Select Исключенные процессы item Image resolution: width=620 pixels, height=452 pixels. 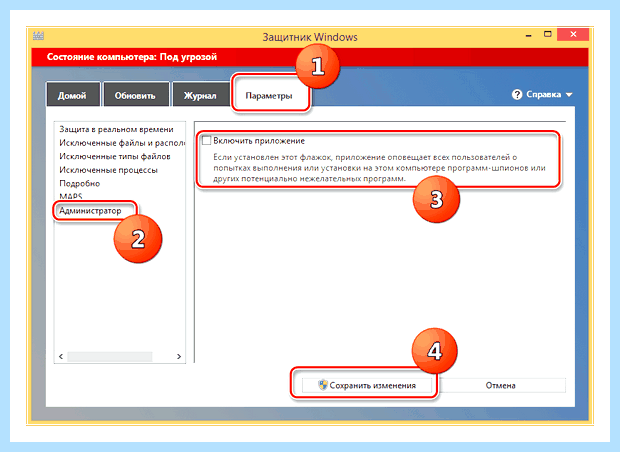[108, 170]
